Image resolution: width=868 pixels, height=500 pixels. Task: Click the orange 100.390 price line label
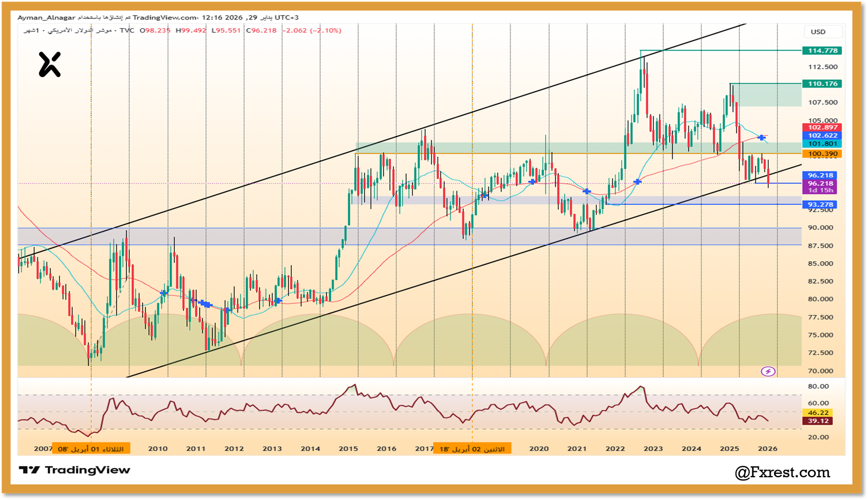click(821, 154)
